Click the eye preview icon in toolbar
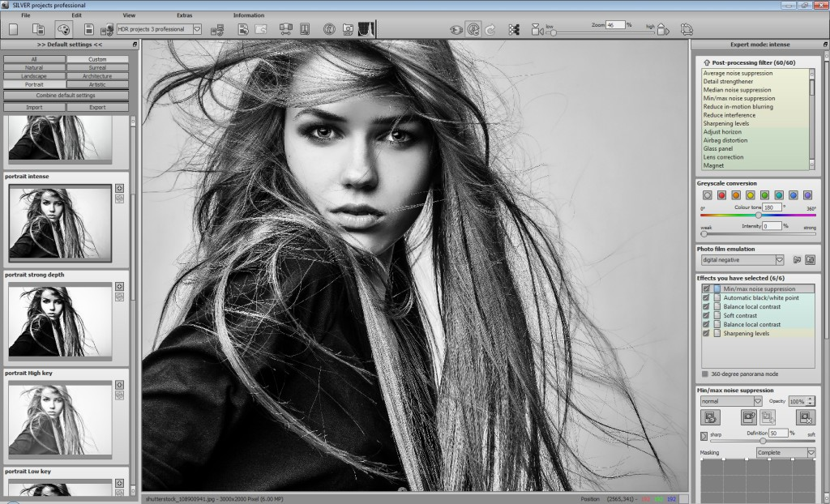 [456, 29]
